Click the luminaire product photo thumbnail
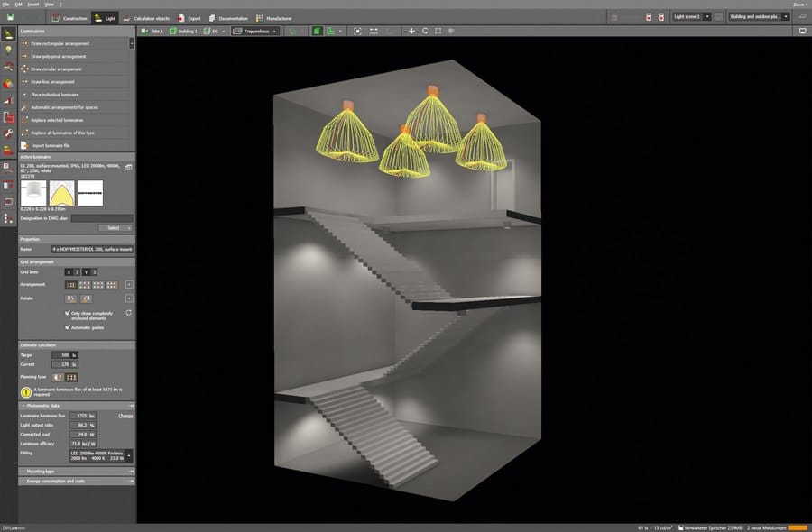The image size is (812, 532). (x=33, y=193)
